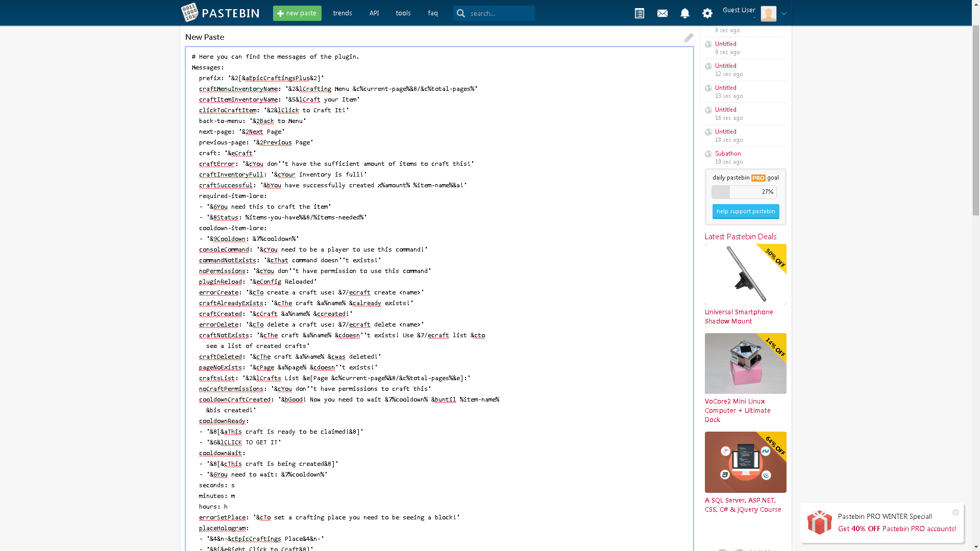
Task: Open the Subathon public paste link
Action: pyautogui.click(x=728, y=154)
